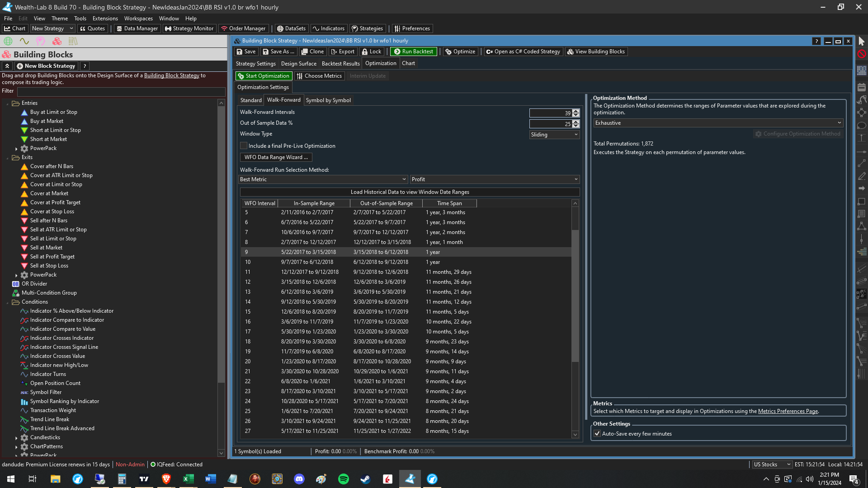This screenshot has height=488, width=868.
Task: Open the Data Manager tool
Action: pyautogui.click(x=137, y=28)
